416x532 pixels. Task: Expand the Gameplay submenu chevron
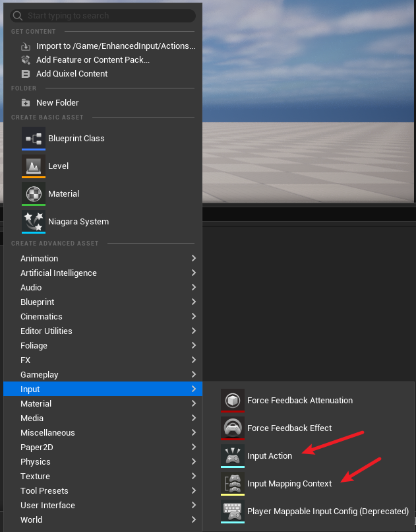point(193,374)
